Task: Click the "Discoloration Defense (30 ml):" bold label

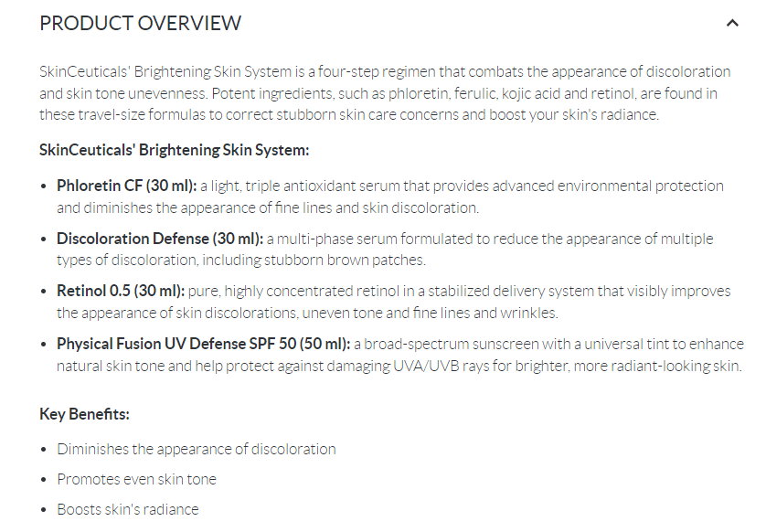Action: (x=159, y=239)
